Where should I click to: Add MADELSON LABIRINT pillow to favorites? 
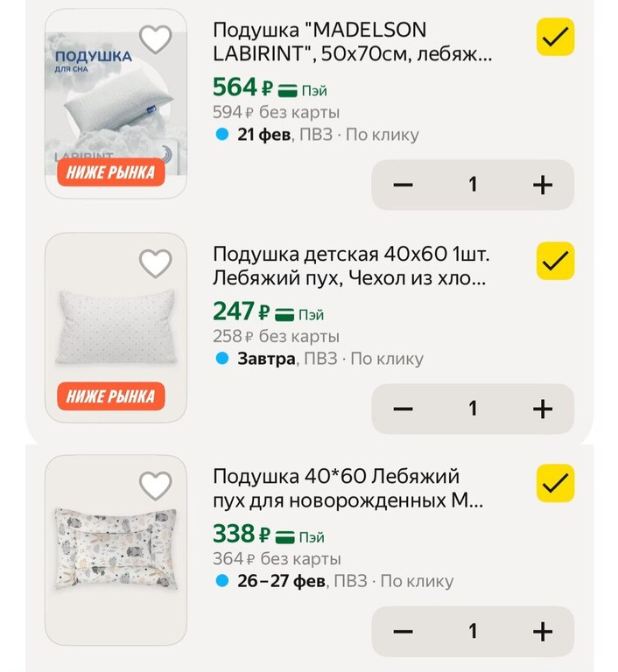(156, 39)
